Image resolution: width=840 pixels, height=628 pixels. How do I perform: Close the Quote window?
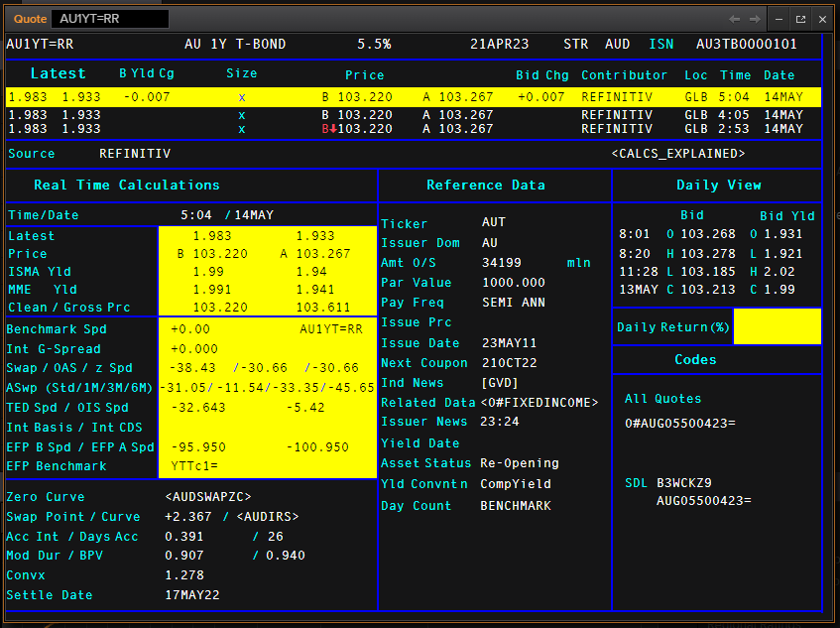[x=821, y=19]
